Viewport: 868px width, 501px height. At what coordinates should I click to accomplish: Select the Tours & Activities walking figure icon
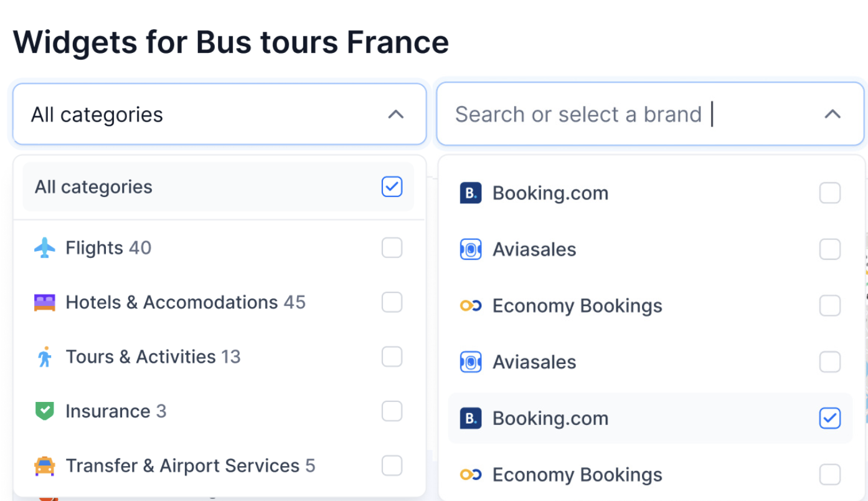point(44,356)
